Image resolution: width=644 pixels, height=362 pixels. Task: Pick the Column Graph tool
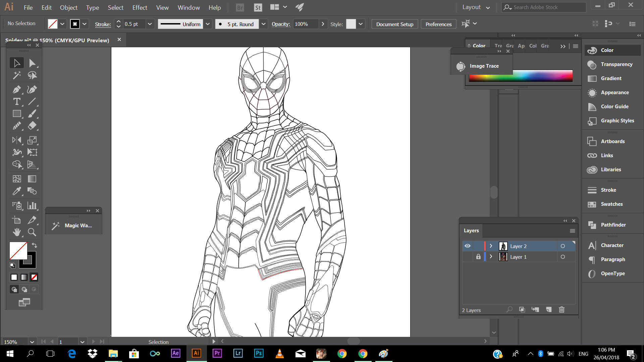[32, 205]
